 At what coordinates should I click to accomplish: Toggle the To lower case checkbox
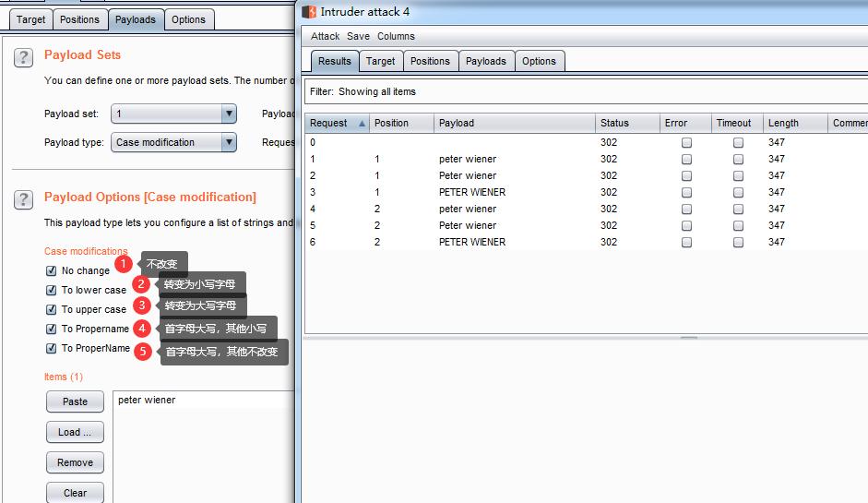tap(52, 291)
